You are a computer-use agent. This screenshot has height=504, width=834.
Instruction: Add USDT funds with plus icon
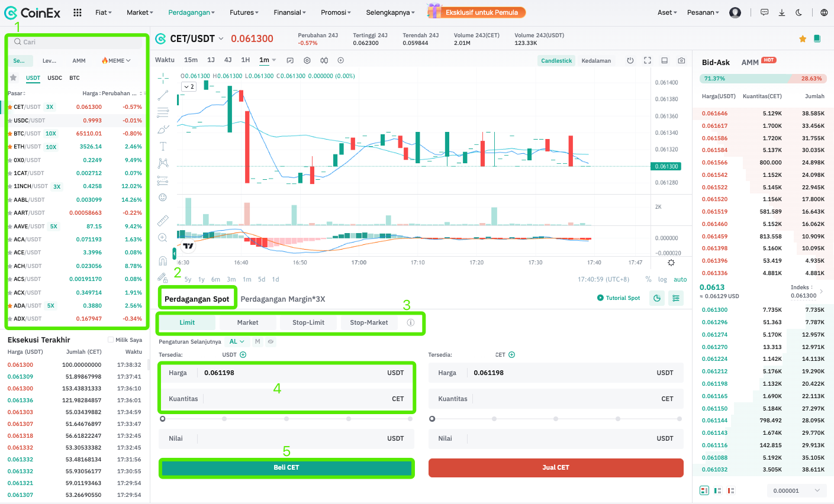(x=243, y=355)
